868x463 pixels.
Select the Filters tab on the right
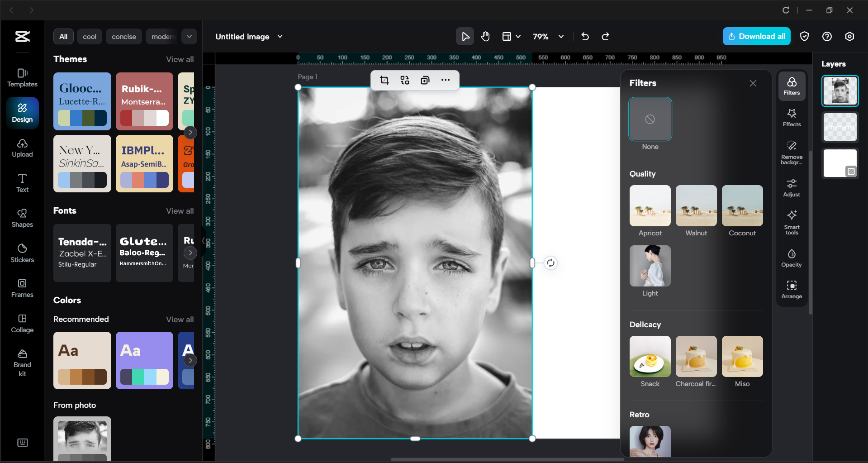point(791,86)
